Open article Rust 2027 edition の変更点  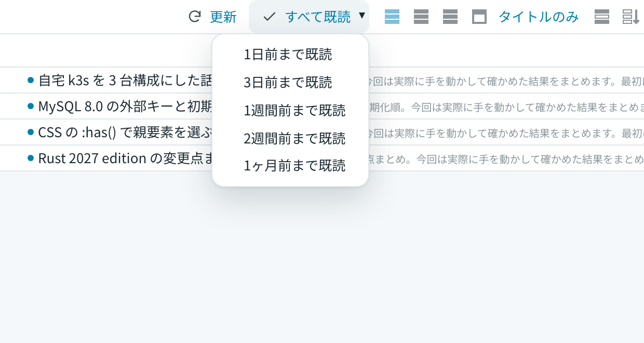click(x=125, y=159)
